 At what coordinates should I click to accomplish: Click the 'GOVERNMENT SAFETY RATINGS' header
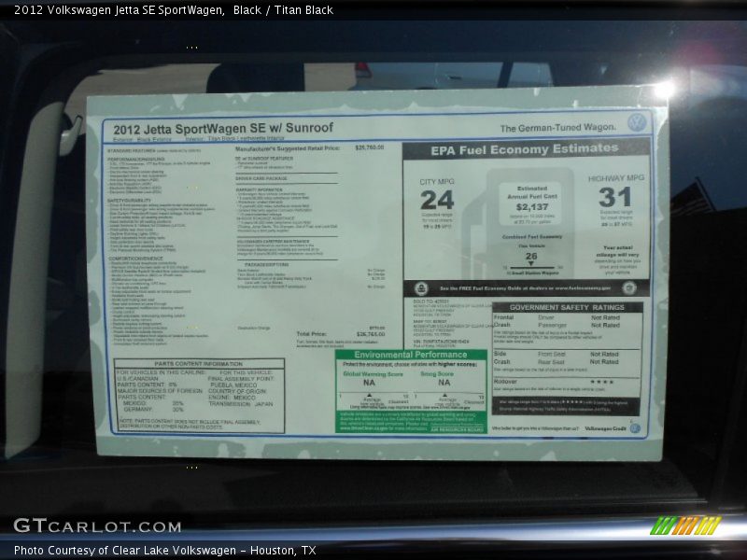(567, 308)
